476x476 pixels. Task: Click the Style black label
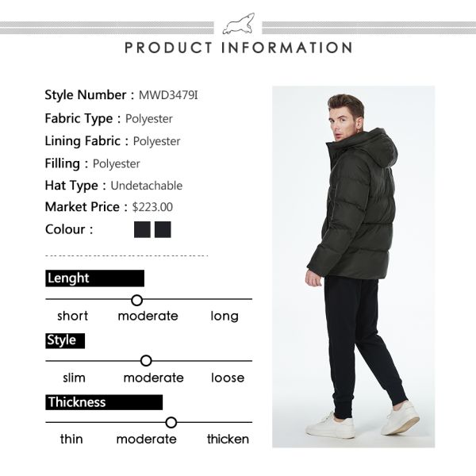(65, 340)
